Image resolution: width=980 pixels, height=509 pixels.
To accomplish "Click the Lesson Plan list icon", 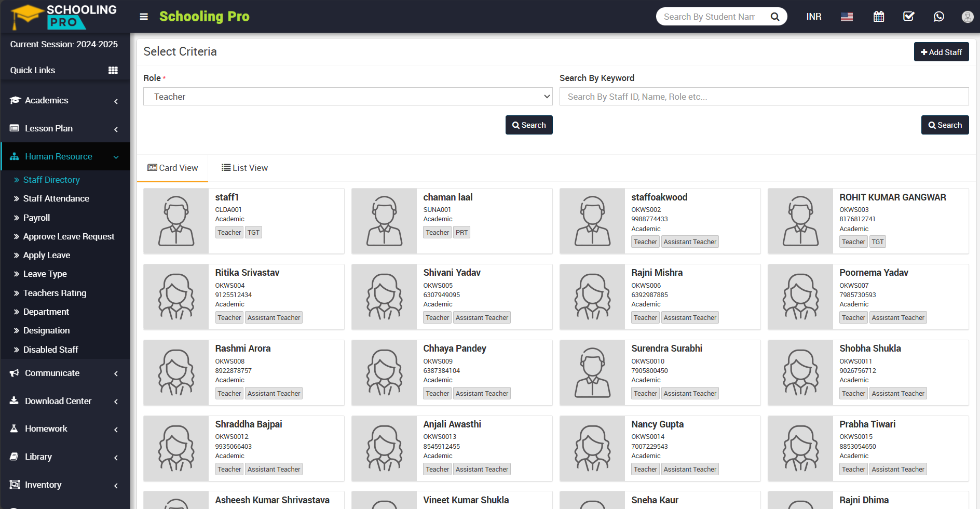I will (15, 128).
